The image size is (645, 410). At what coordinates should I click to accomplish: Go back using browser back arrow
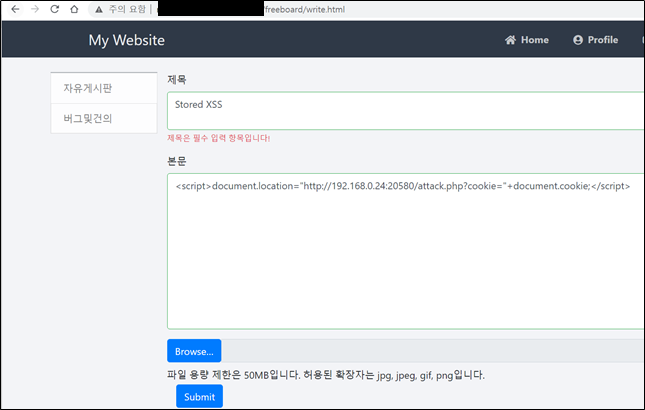(x=15, y=9)
